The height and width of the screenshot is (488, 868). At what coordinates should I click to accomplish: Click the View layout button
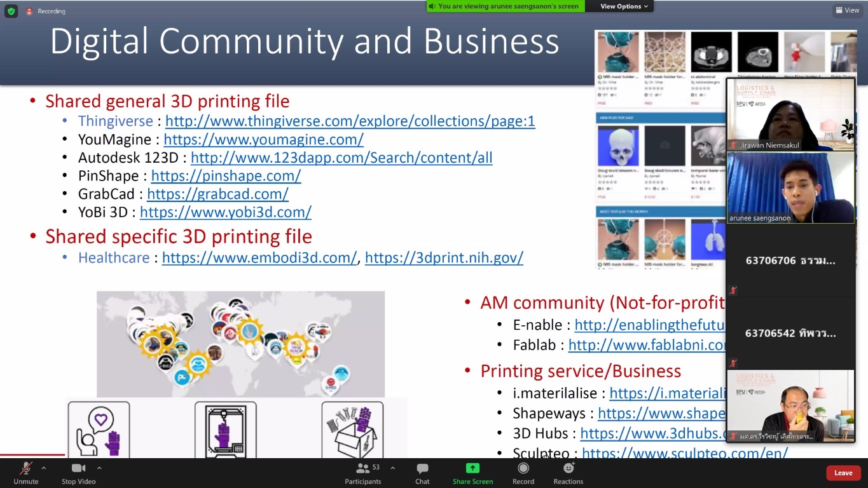click(x=848, y=10)
